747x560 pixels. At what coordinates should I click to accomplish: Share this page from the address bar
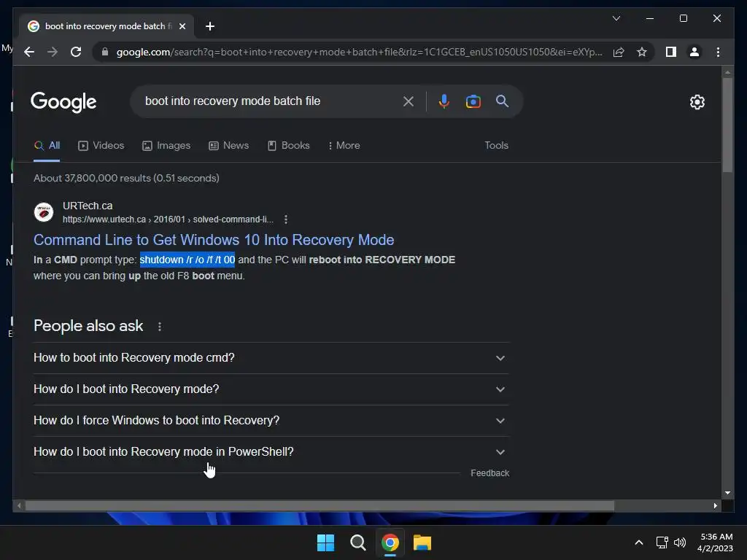[x=619, y=52]
